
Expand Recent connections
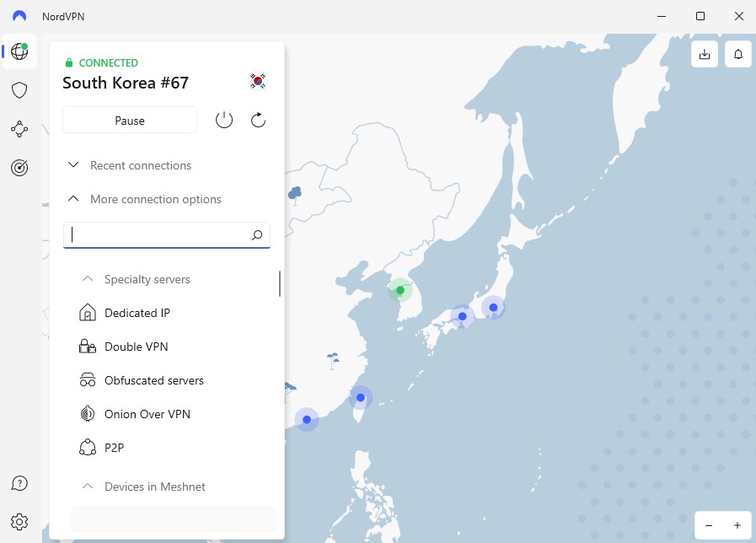[x=129, y=165]
